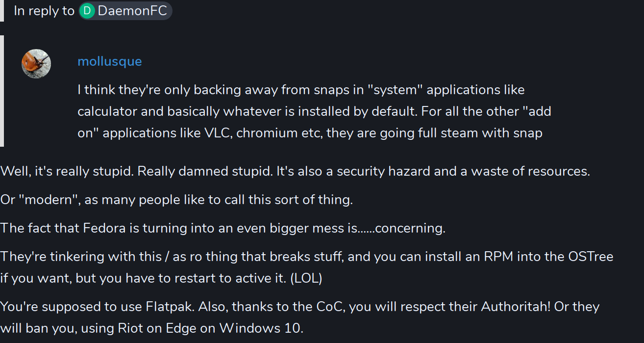The width and height of the screenshot is (644, 343).
Task: Click the "Really damned stupid" paragraph
Action: click(x=295, y=171)
